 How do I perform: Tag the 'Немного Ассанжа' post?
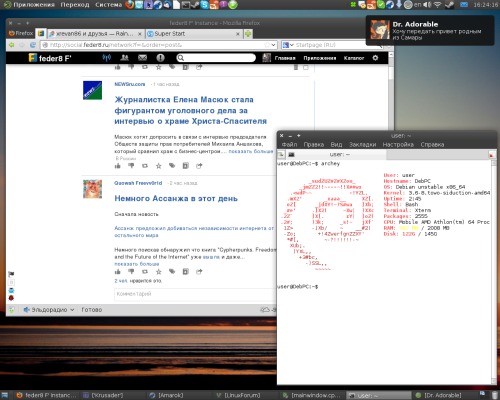[172, 272]
